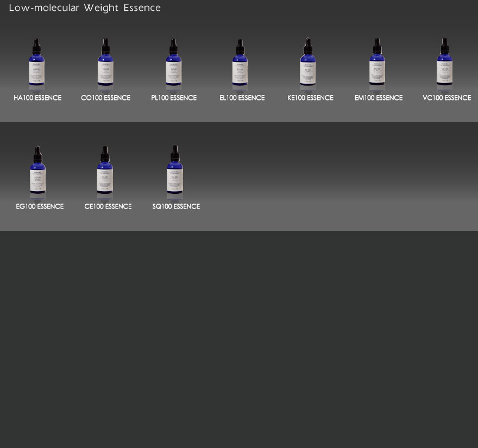Open the HA100 ESSENCE text link
The width and height of the screenshot is (478, 448).
[x=37, y=98]
